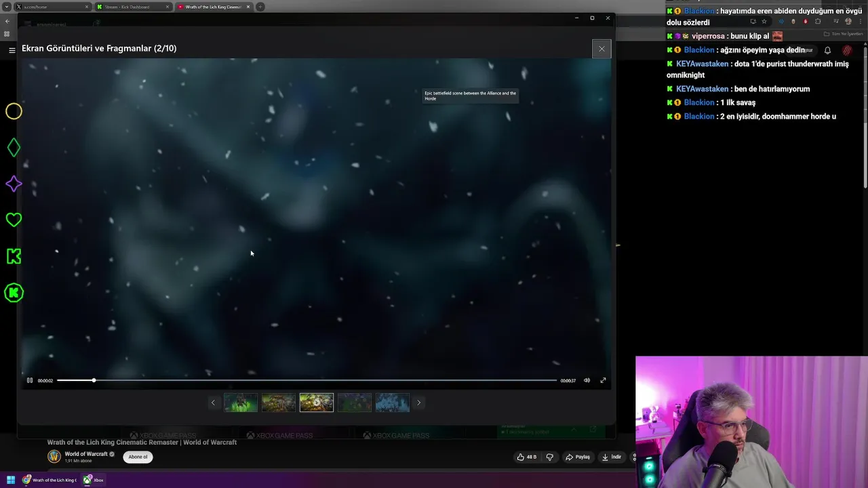
Task: Click viperrosa username in chat
Action: pos(708,36)
